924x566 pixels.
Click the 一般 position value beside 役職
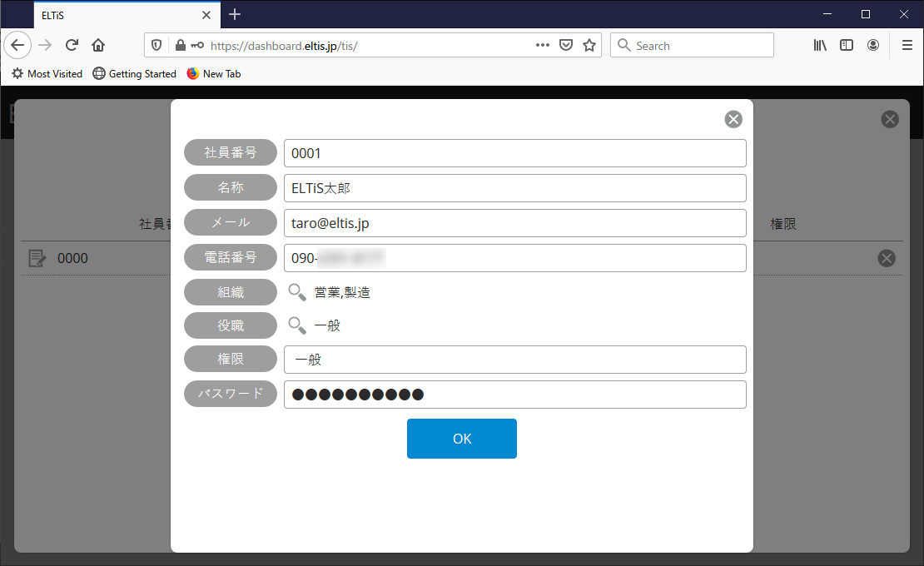(x=328, y=325)
